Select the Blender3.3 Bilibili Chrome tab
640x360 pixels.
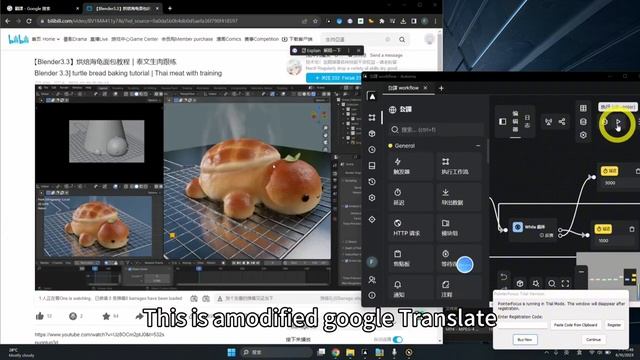point(122,8)
